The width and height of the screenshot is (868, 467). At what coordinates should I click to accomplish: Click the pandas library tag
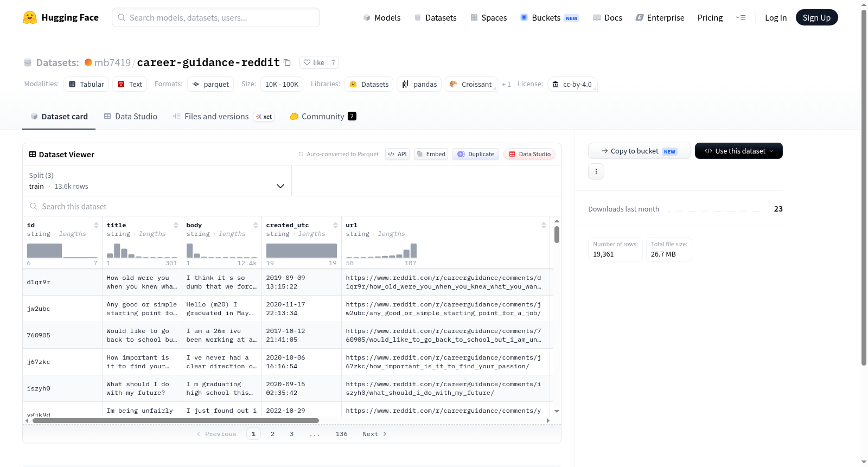click(x=419, y=84)
